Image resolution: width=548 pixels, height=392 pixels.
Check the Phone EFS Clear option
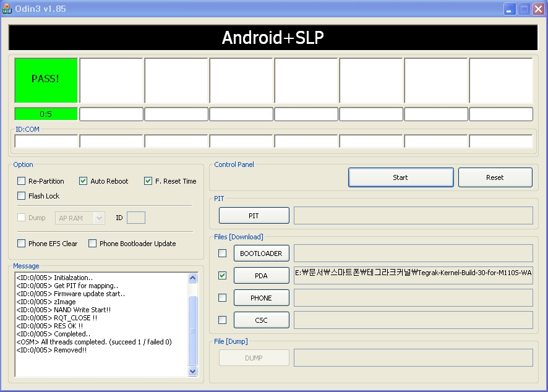(x=22, y=244)
